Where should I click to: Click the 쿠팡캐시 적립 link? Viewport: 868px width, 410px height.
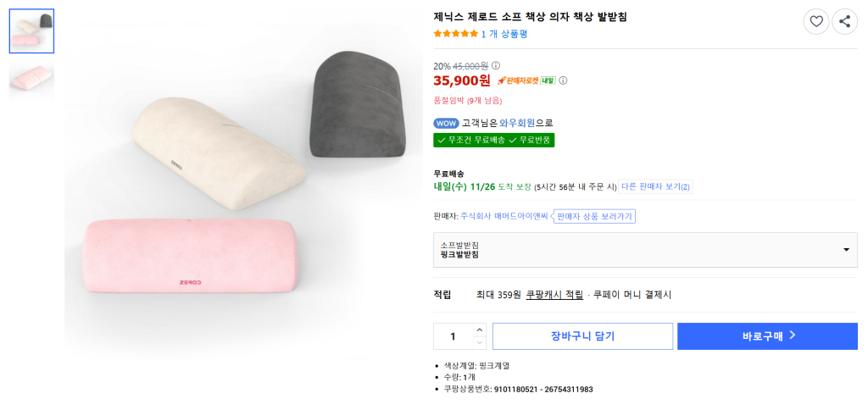tap(554, 295)
